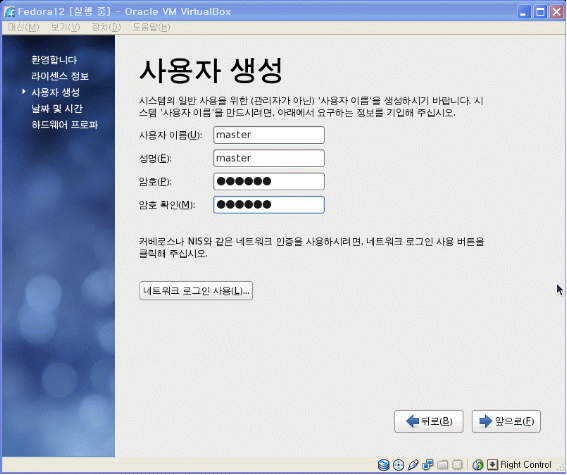Screen dimensions: 567x475
Task: Click the shared folders status icon
Action: (x=443, y=465)
